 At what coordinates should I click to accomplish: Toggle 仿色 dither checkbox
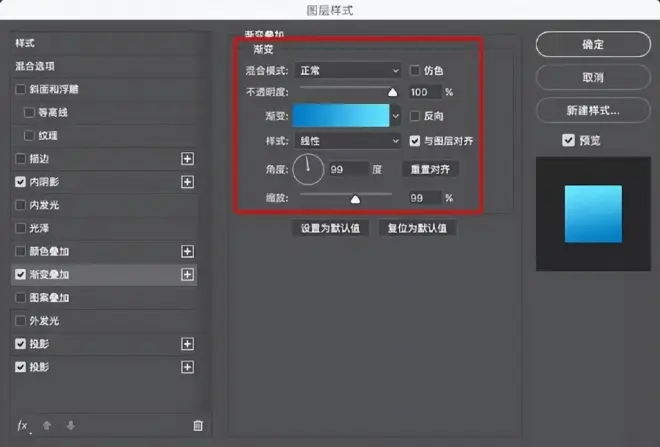tap(415, 70)
